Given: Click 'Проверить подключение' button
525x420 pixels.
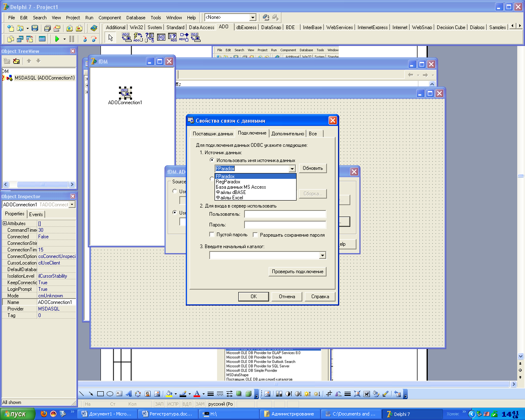Looking at the screenshot, I should click(297, 272).
